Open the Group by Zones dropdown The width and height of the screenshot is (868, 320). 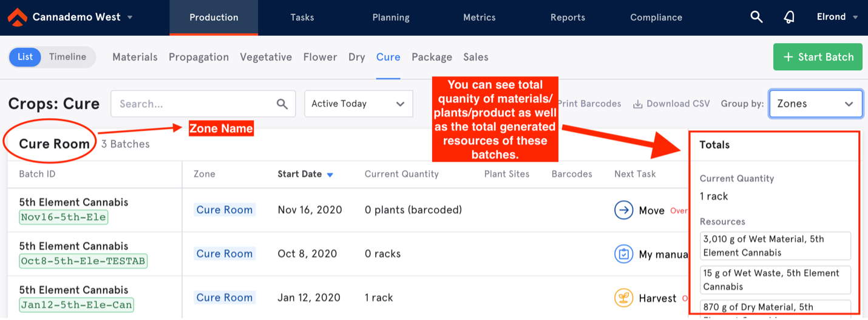[816, 104]
